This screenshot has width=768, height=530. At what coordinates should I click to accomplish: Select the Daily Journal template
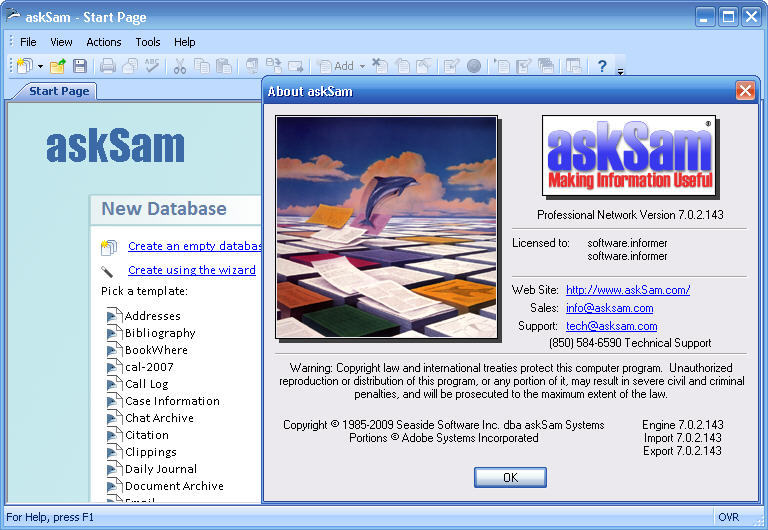point(161,469)
